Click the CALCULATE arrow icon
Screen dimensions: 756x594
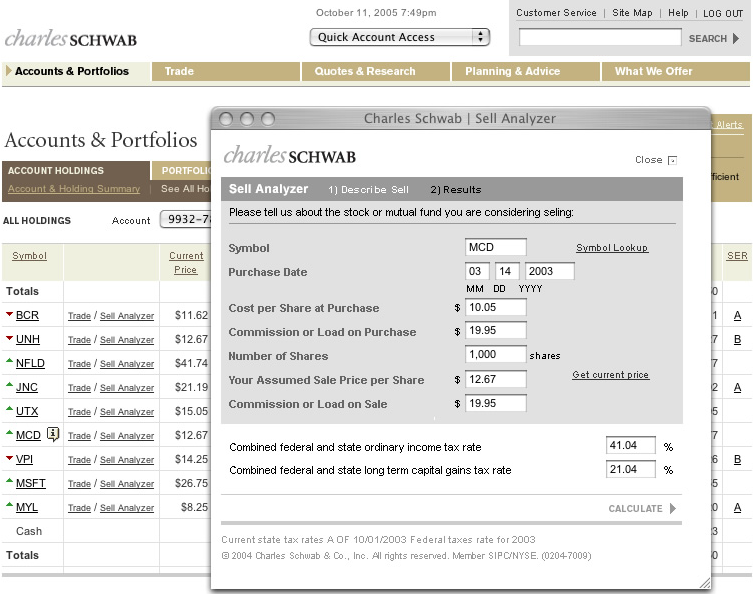tap(673, 508)
